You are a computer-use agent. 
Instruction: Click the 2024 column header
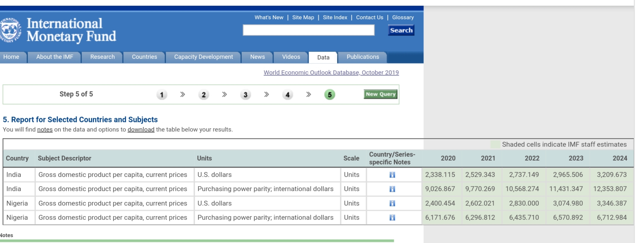(x=620, y=158)
